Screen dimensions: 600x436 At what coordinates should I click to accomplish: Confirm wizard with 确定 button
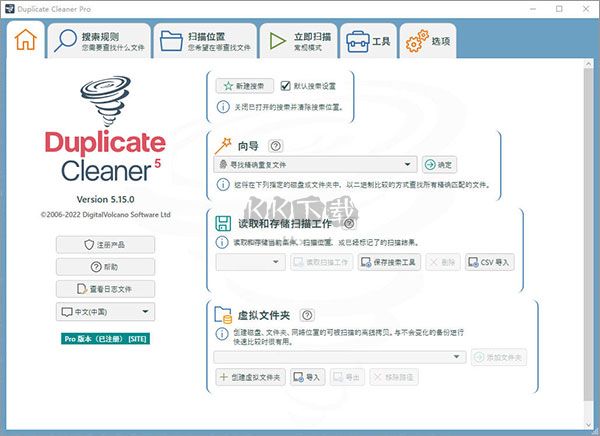point(439,165)
